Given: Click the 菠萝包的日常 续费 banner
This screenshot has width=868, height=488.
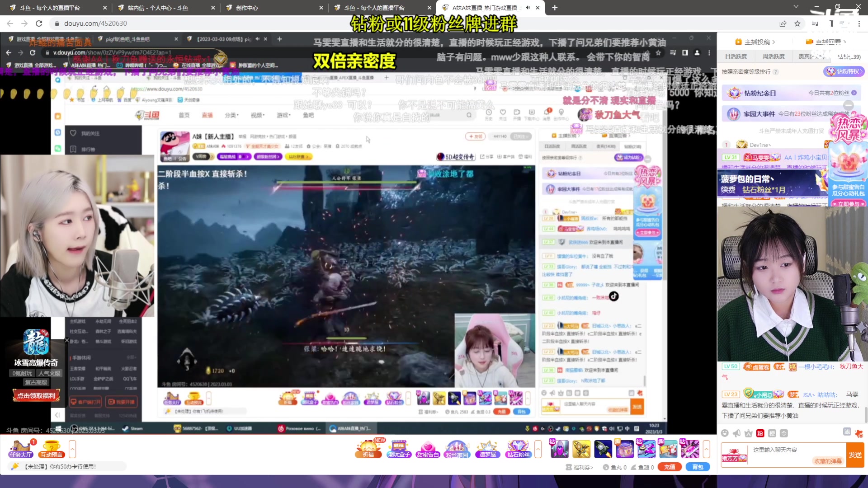Looking at the screenshot, I should [772, 184].
